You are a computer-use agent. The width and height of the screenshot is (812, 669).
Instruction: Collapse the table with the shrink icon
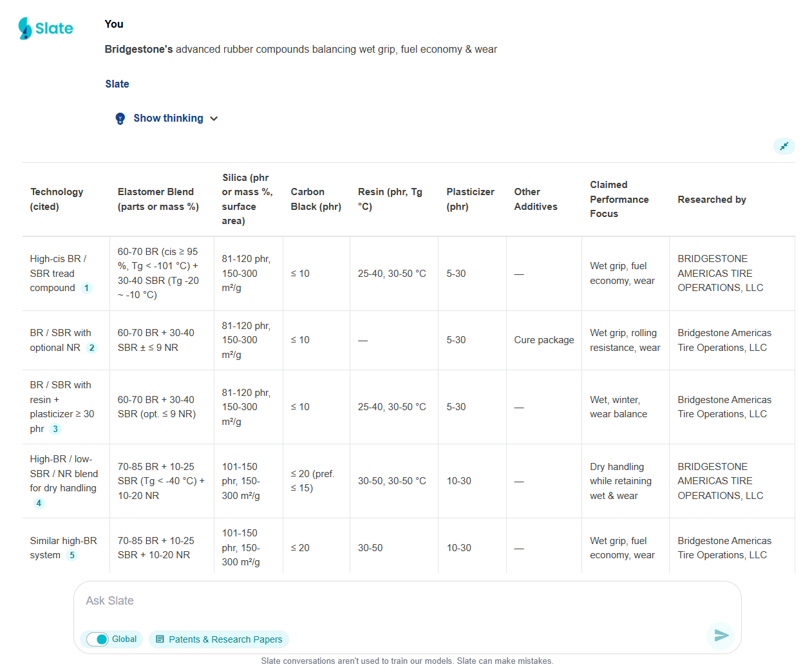(x=784, y=146)
